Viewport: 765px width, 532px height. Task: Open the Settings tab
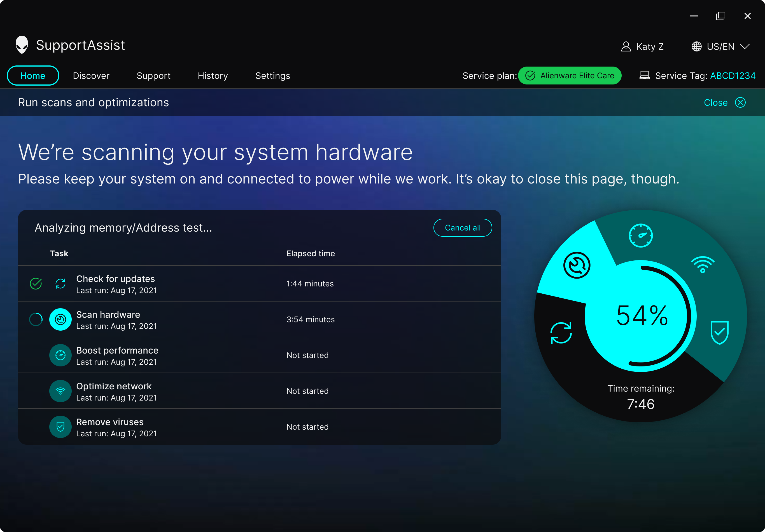[x=272, y=76]
